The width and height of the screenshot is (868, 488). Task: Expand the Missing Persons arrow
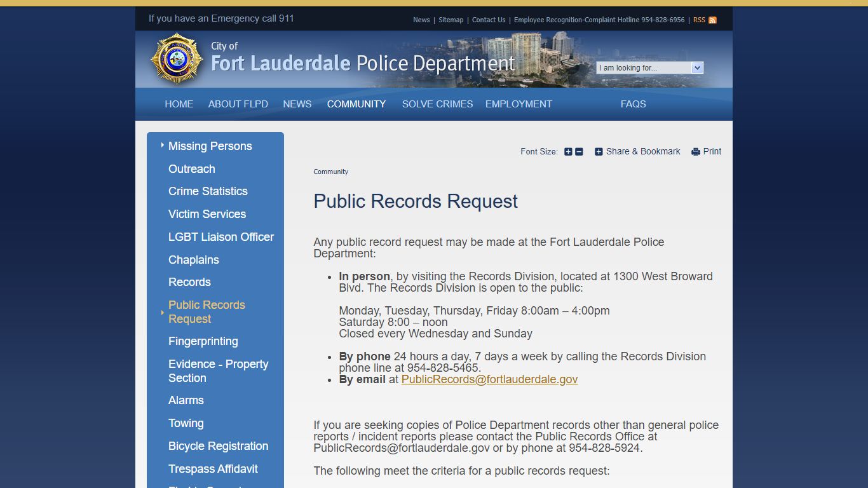click(x=163, y=146)
